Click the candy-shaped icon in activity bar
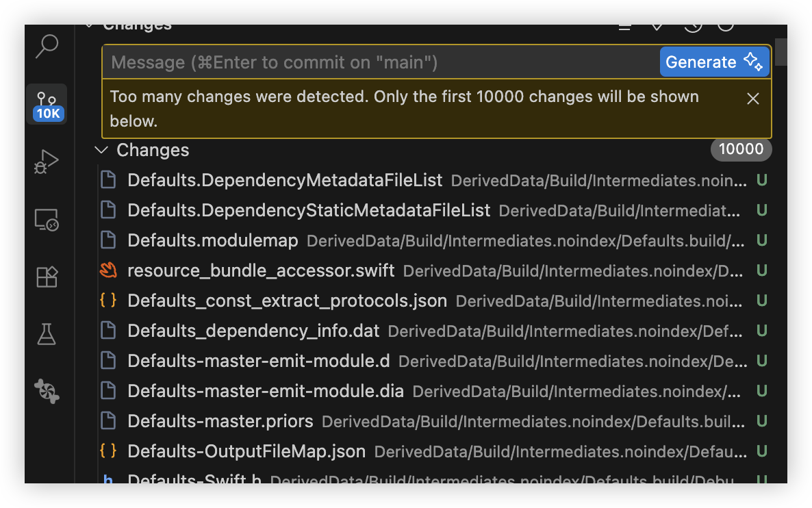The width and height of the screenshot is (812, 508). (47, 391)
